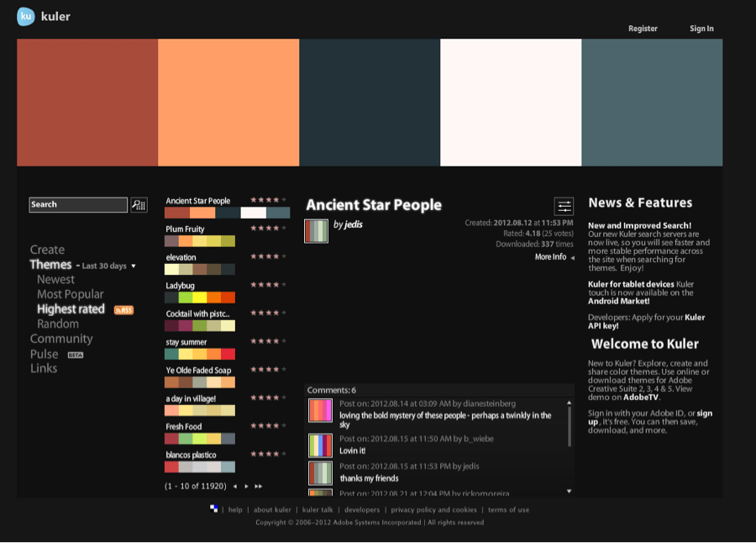
Task: Open kuler talk footer link
Action: pyautogui.click(x=318, y=509)
